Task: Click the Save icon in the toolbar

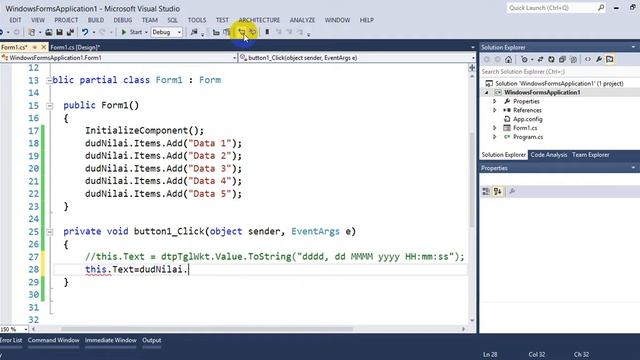Action: click(x=59, y=32)
